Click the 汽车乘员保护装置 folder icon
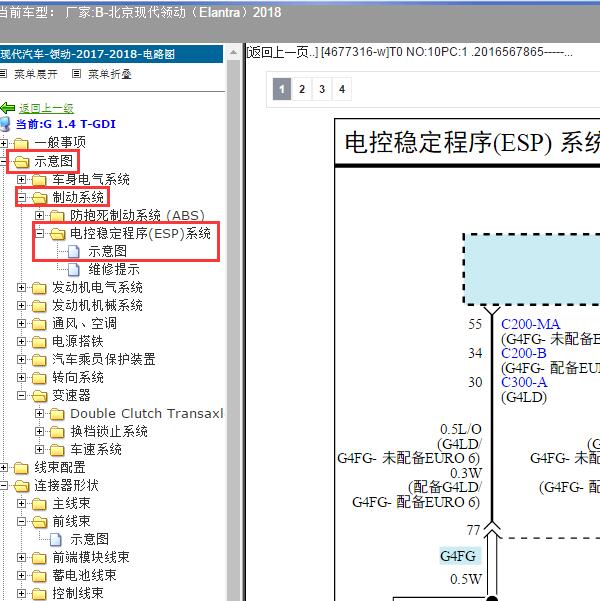Viewport: 600px width, 601px height. tap(39, 360)
